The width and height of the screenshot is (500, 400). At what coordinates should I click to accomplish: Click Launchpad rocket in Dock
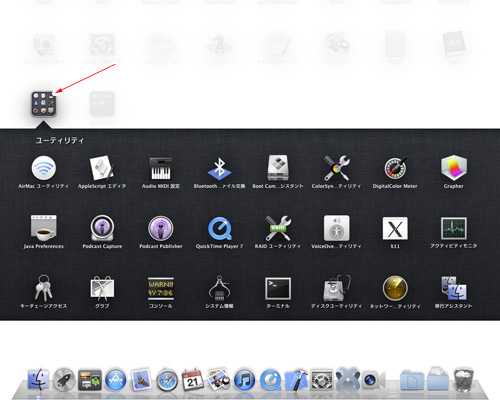(x=64, y=380)
